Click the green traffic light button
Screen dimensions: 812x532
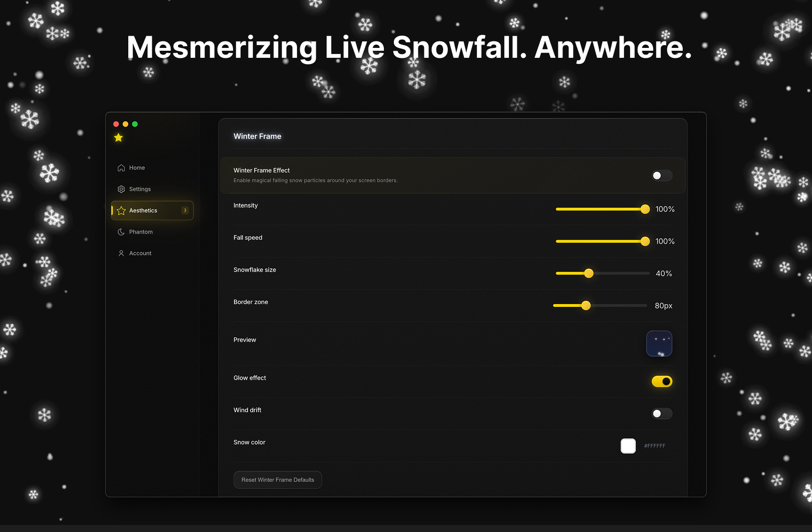(135, 124)
